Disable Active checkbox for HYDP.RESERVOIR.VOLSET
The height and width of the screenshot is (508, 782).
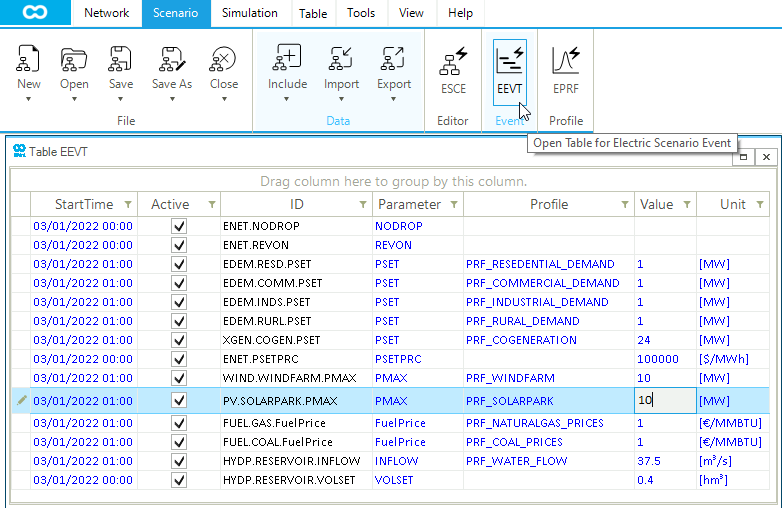pos(179,480)
